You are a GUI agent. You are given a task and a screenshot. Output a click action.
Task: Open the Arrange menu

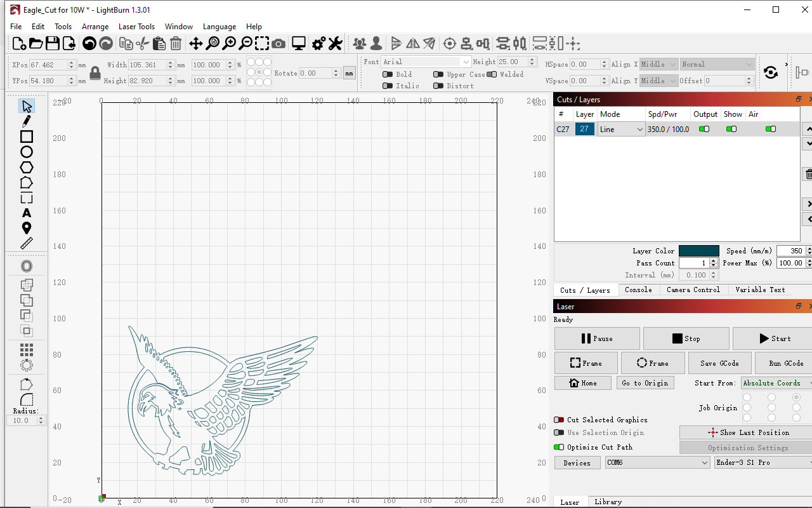[95, 27]
